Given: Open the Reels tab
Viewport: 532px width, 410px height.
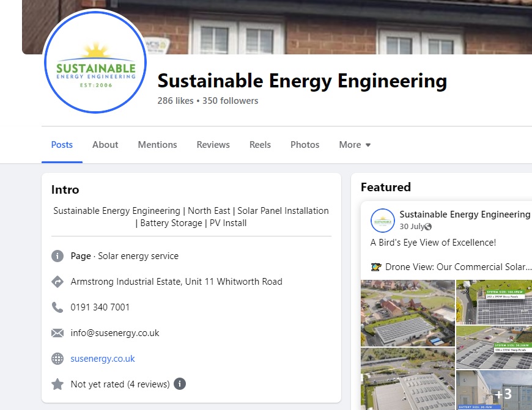Looking at the screenshot, I should click(260, 145).
